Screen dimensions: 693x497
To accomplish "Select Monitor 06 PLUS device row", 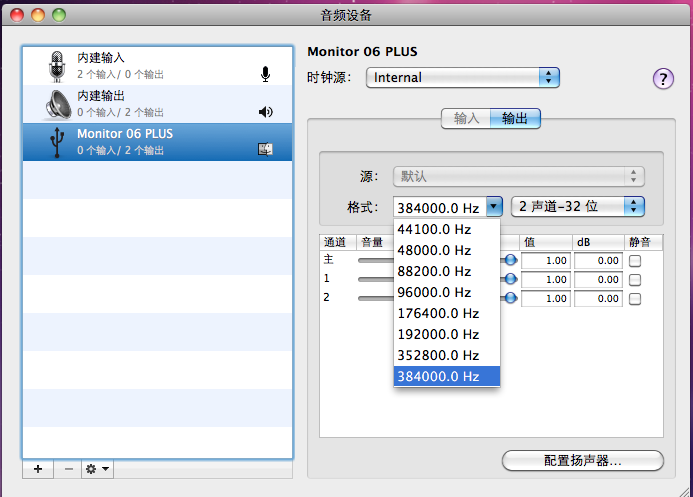I will [x=158, y=142].
